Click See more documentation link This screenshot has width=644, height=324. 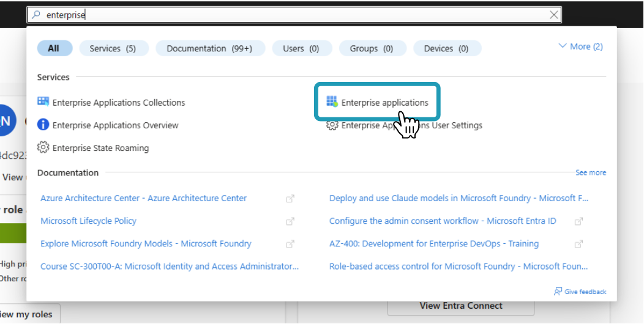coord(591,172)
